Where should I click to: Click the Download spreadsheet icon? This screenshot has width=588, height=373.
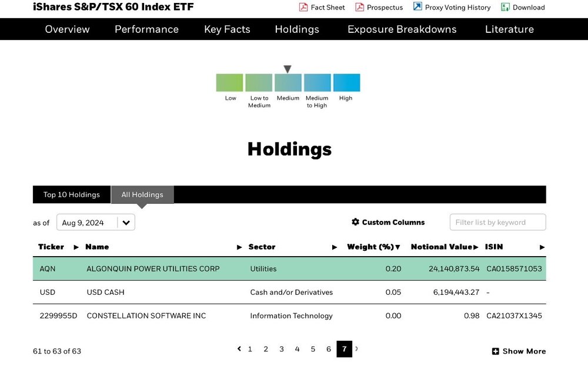(505, 7)
